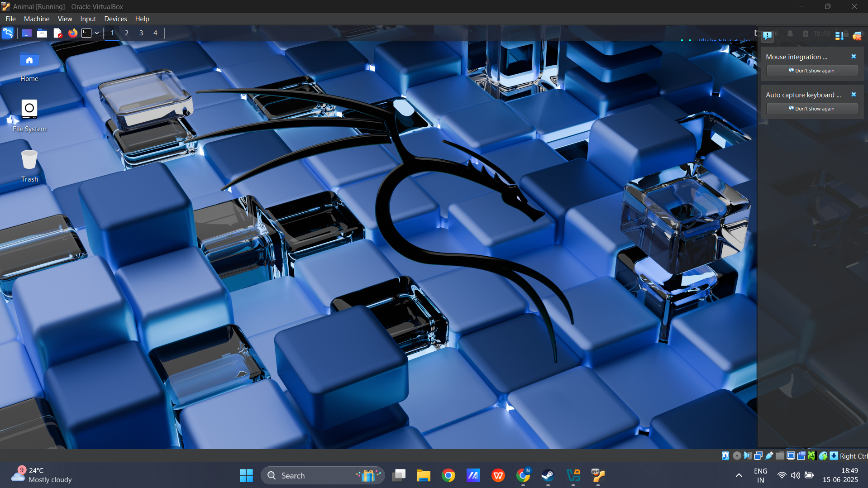Open the weather widget showing 24°C
Screen dimensions: 868x488
tap(42, 475)
